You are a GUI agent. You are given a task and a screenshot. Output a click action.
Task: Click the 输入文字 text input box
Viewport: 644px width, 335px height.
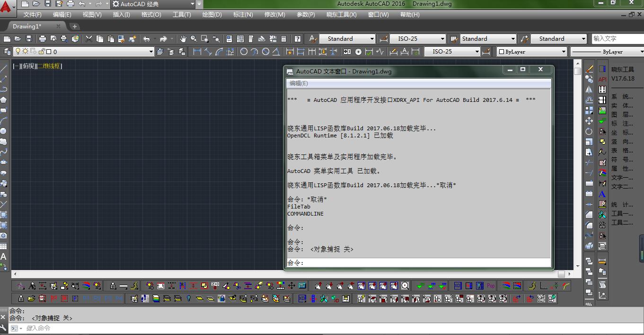click(x=618, y=39)
